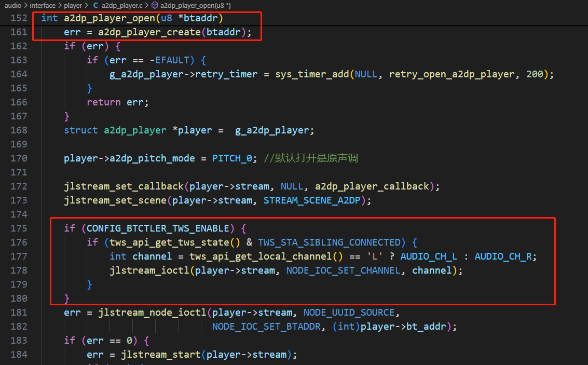Click the Chinese comment on line 170
Screen dimensions: 588x365
click(311, 158)
